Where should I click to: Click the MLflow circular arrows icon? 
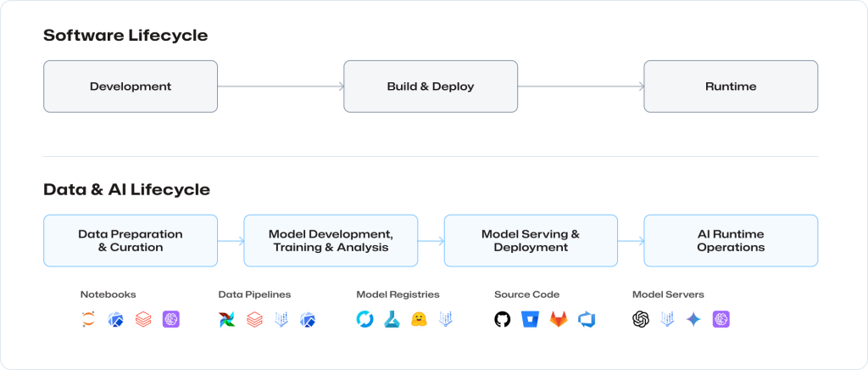coord(364,319)
